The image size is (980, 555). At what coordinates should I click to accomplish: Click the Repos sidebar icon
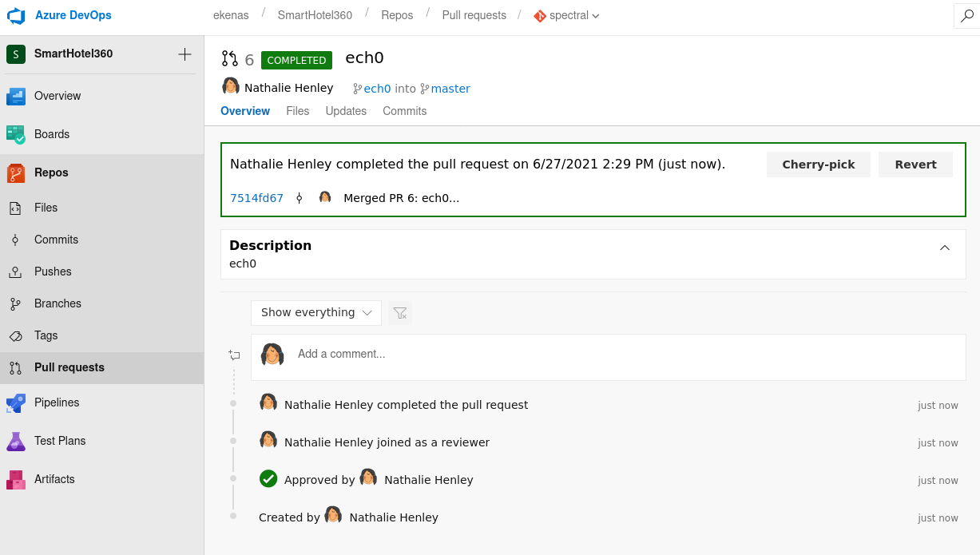(x=16, y=172)
